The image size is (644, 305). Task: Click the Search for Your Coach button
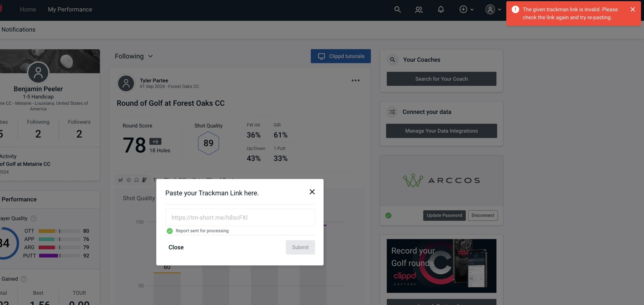(442, 78)
